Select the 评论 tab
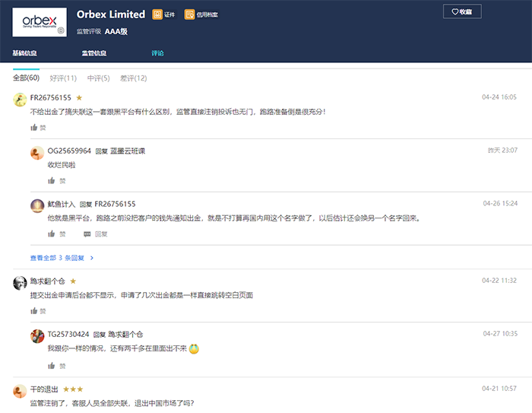 pos(157,53)
